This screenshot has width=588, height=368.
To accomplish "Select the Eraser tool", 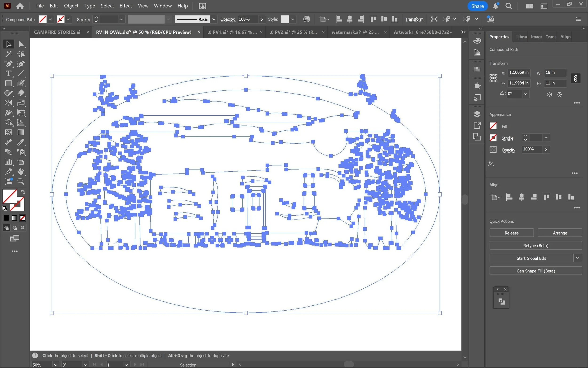I will (x=21, y=93).
